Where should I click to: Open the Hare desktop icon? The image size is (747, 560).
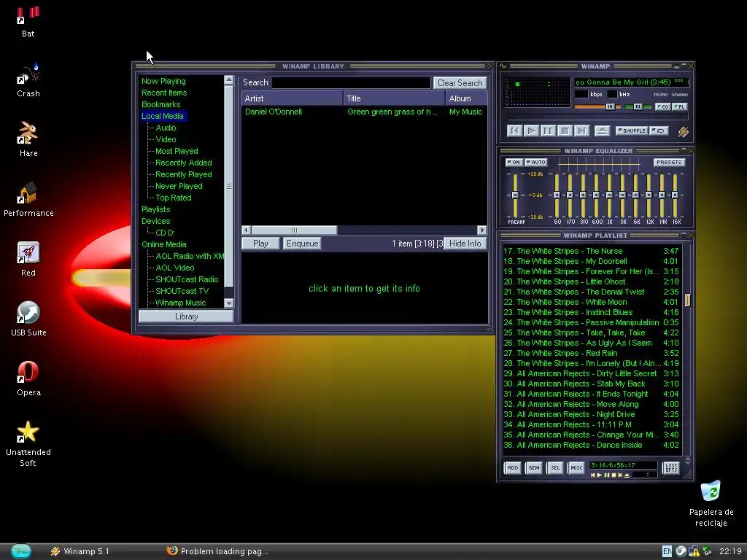pyautogui.click(x=28, y=139)
